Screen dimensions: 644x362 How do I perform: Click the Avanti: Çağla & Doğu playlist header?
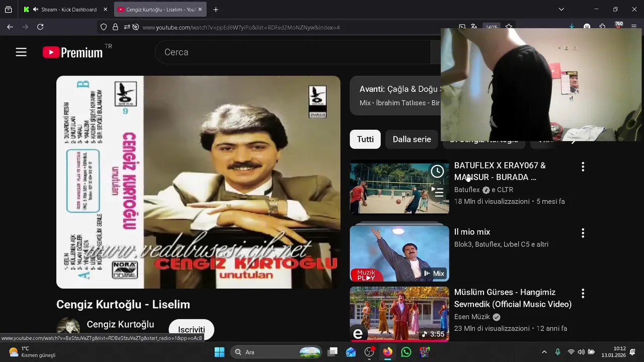[x=400, y=89]
